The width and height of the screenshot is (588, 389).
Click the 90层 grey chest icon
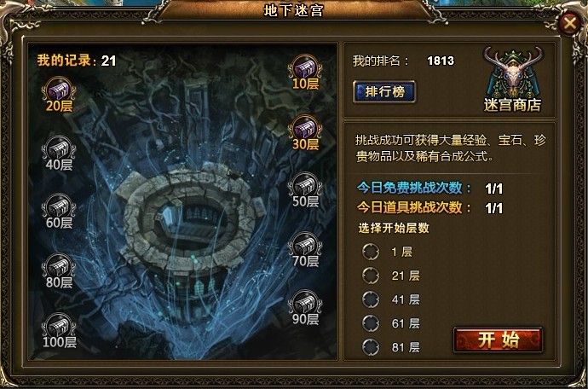coord(305,303)
